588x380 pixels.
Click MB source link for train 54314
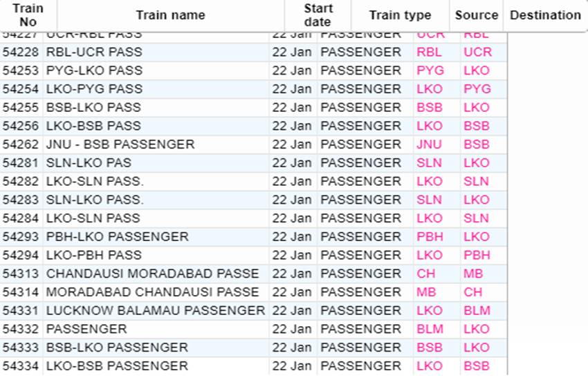[426, 292]
